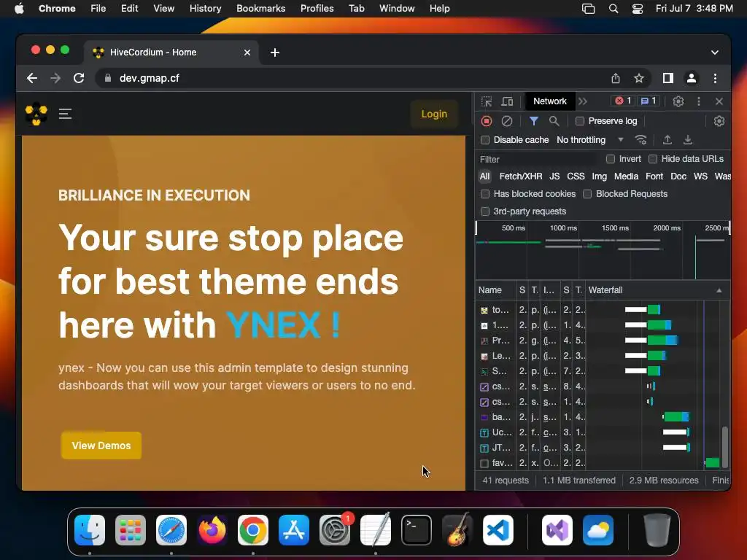
Task: Go back in the browser
Action: point(32,78)
